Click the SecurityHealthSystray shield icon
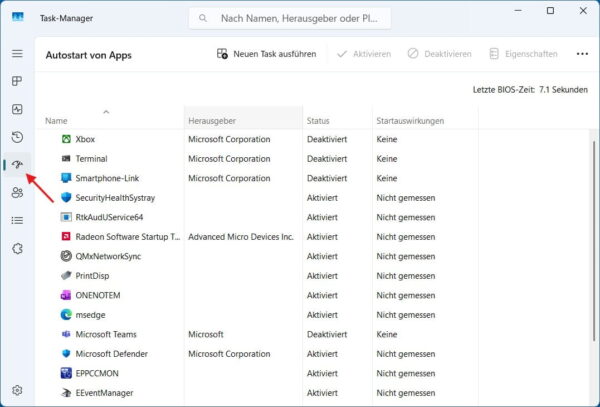This screenshot has width=600, height=407. [x=66, y=197]
